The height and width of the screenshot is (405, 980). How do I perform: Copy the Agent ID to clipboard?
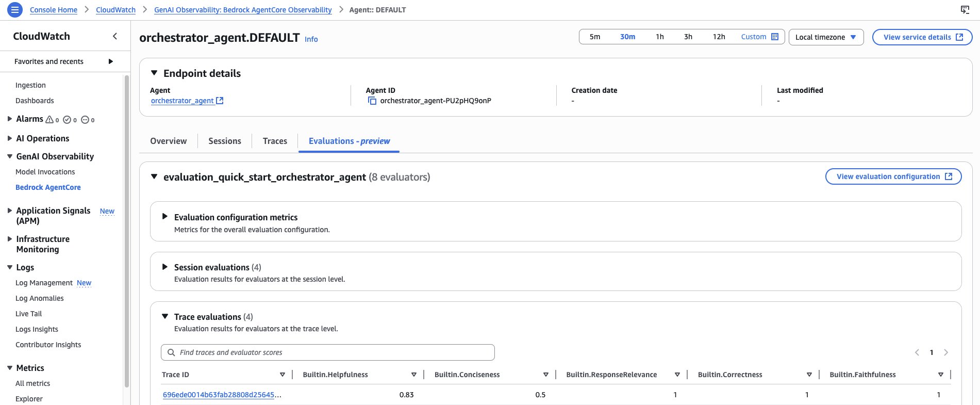point(372,101)
